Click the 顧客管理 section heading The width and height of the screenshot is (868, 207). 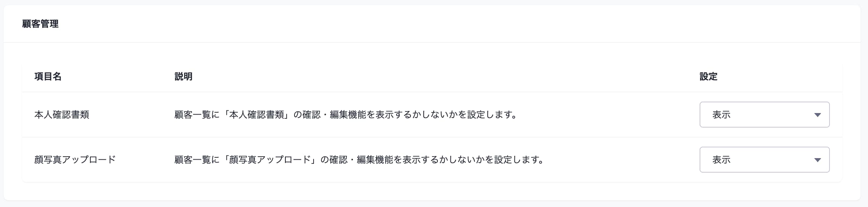point(40,24)
